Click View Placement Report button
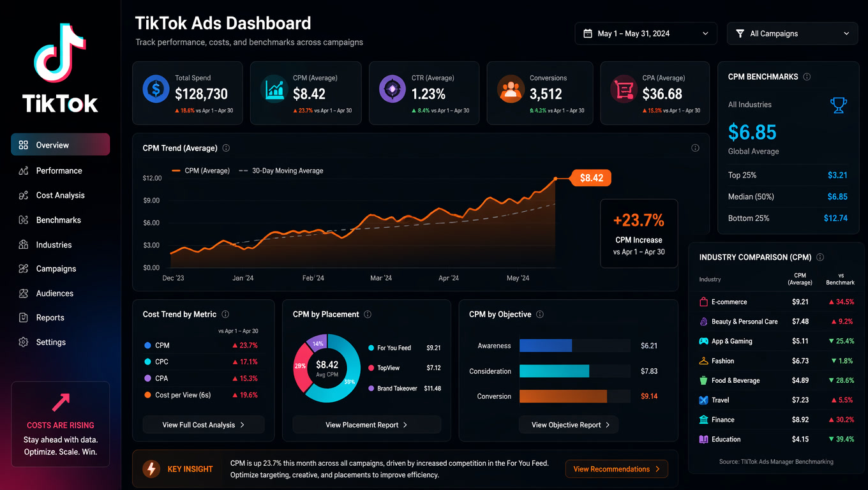The image size is (868, 490). pyautogui.click(x=366, y=425)
